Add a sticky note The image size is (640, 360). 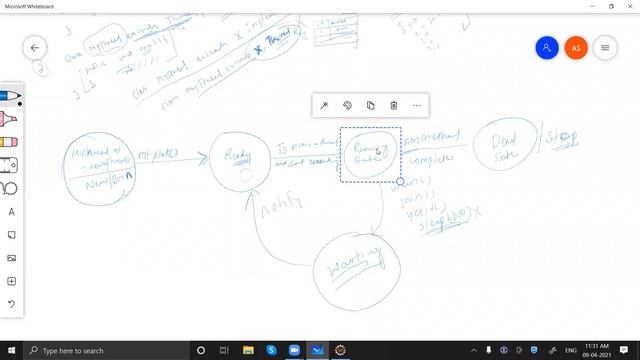tap(11, 235)
